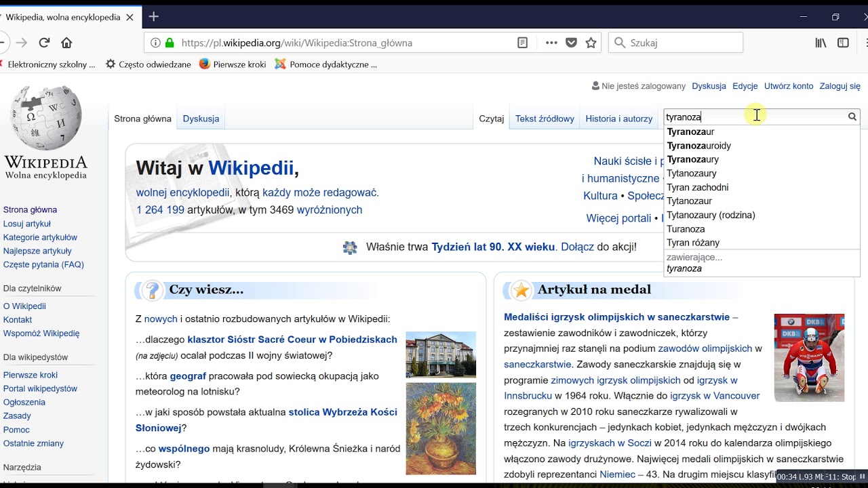Select Tytanozaur suggestion
This screenshot has height=488, width=868.
[x=762, y=201]
